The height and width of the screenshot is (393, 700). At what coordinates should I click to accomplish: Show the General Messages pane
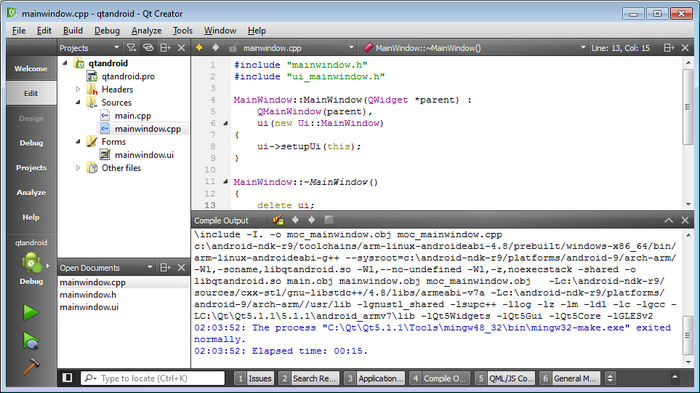click(x=570, y=378)
